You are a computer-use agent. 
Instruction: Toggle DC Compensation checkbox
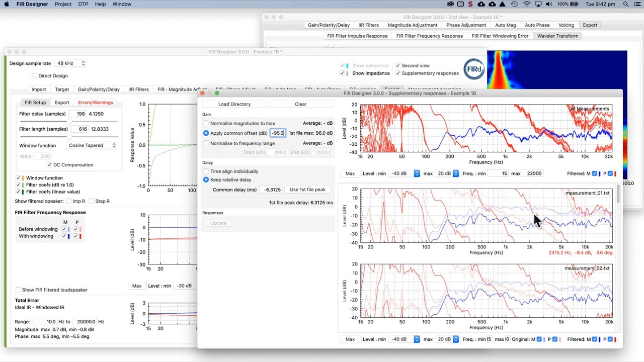(49, 165)
